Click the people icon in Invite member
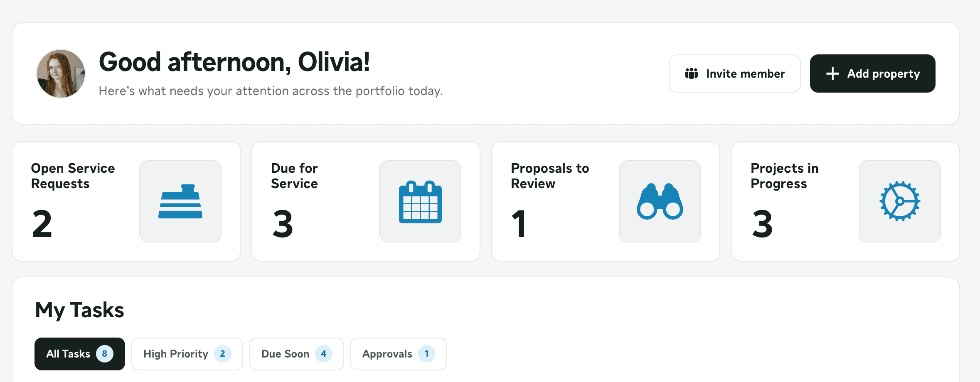Viewport: 980px width, 382px height. [692, 73]
